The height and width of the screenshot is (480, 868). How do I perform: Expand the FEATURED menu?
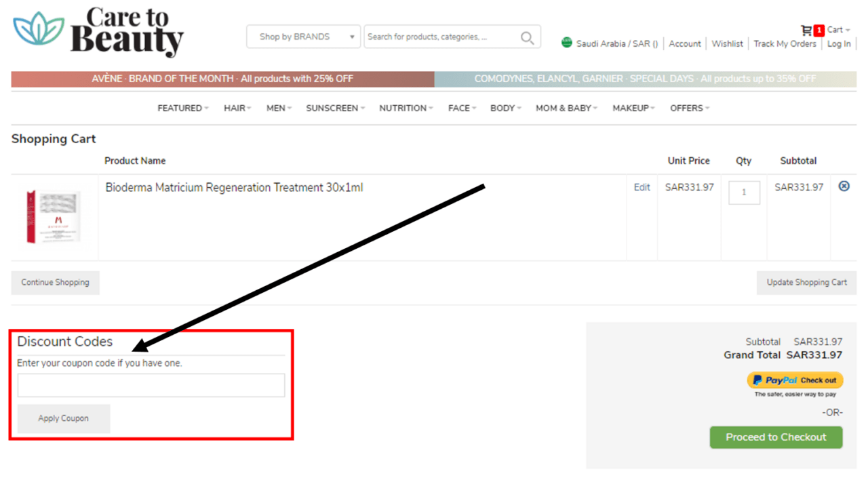click(x=183, y=108)
